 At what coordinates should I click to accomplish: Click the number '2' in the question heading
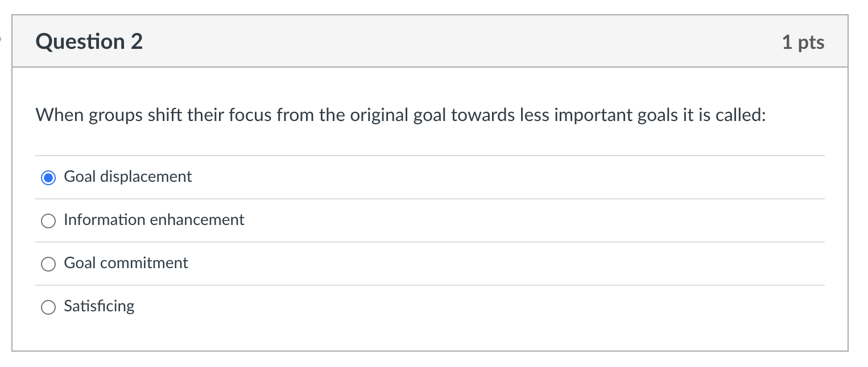137,42
